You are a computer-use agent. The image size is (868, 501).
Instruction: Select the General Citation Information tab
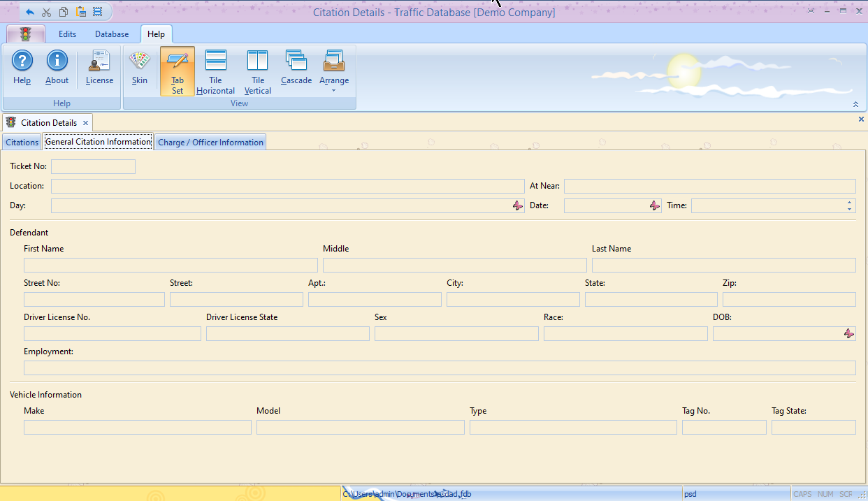[98, 142]
